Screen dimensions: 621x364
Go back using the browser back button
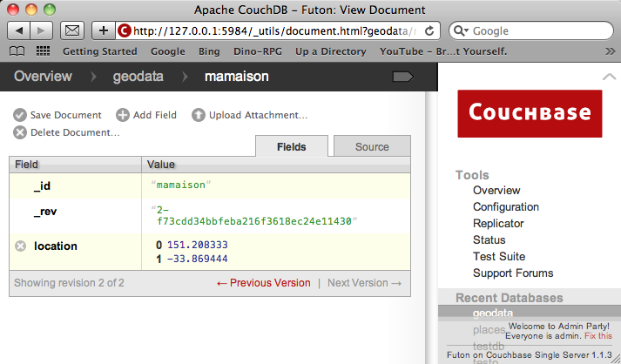[x=19, y=30]
